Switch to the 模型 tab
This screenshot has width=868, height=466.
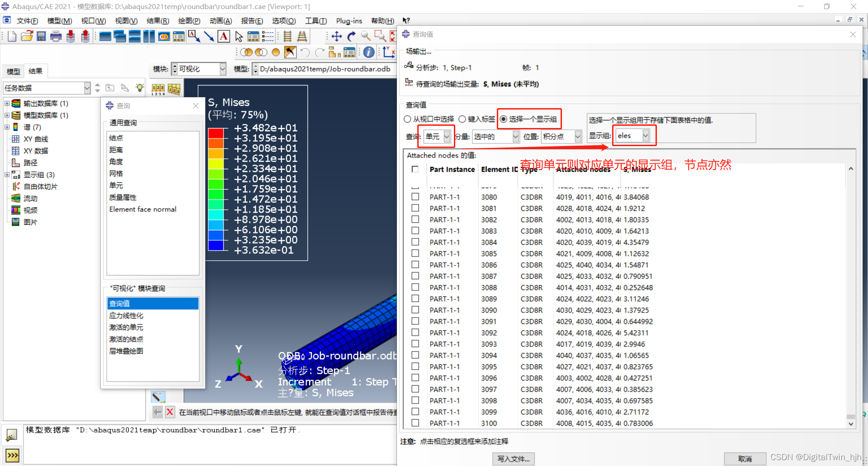click(x=13, y=71)
